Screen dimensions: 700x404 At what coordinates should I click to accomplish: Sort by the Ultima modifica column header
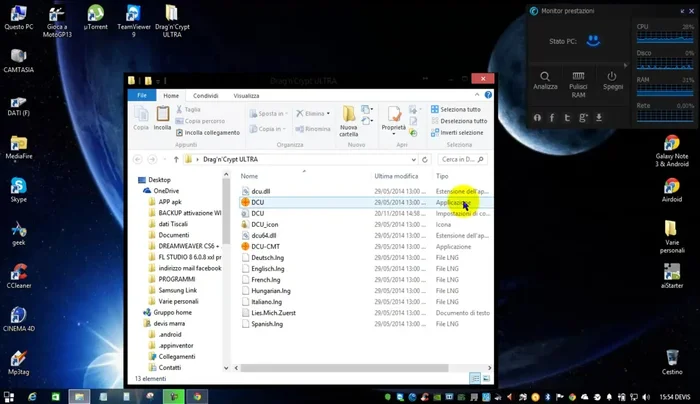[x=396, y=176]
